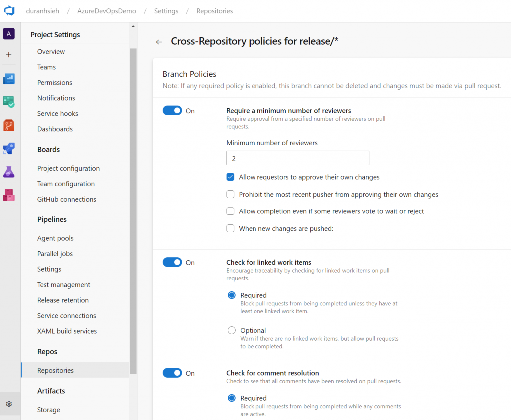Open duranhsieh breadcrumb link
Viewport: 511px width, 420px height.
click(43, 11)
